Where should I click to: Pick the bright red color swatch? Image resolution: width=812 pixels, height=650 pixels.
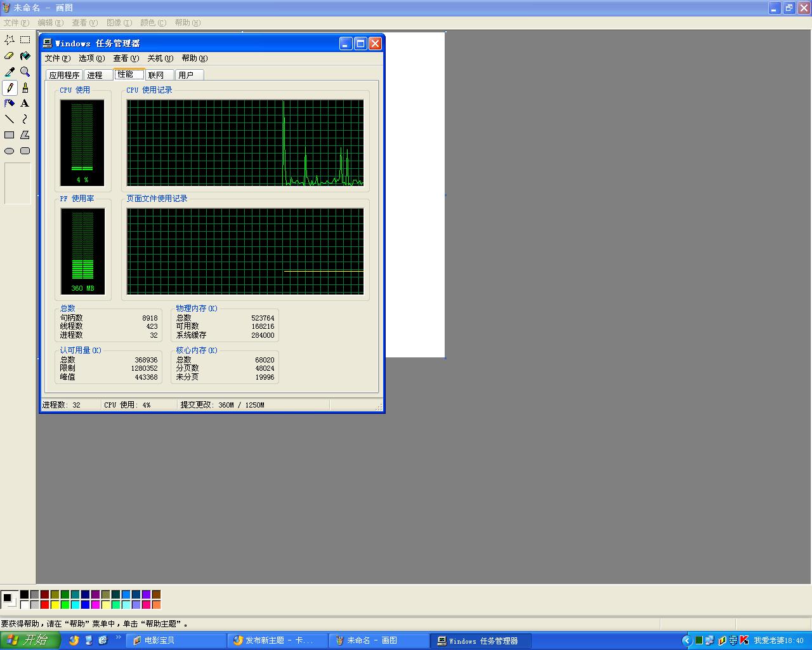pos(44,605)
